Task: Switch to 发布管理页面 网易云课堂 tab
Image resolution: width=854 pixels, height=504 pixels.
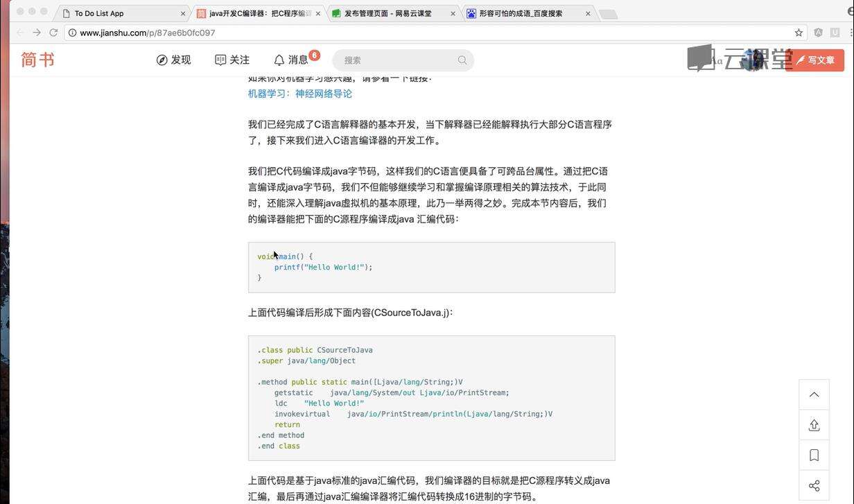Action: (x=388, y=13)
